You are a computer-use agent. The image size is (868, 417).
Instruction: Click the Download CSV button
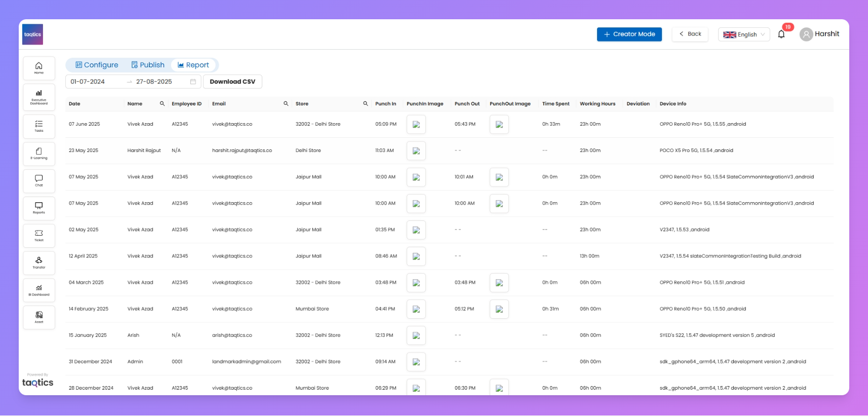[x=232, y=82]
